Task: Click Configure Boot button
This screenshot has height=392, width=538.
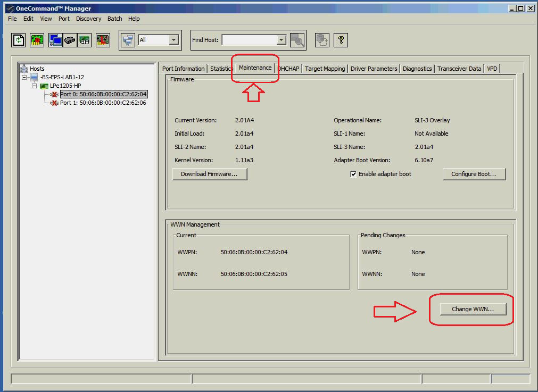Action: (x=474, y=174)
